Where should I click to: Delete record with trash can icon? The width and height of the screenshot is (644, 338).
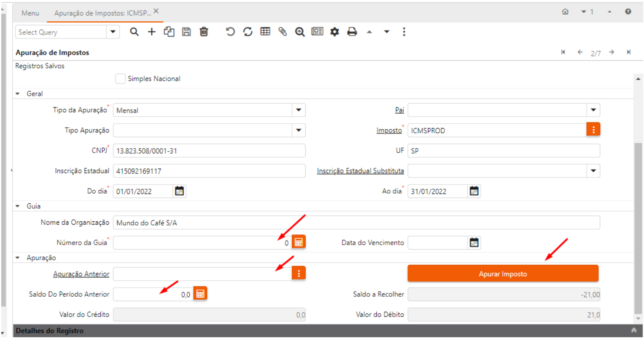pos(204,32)
